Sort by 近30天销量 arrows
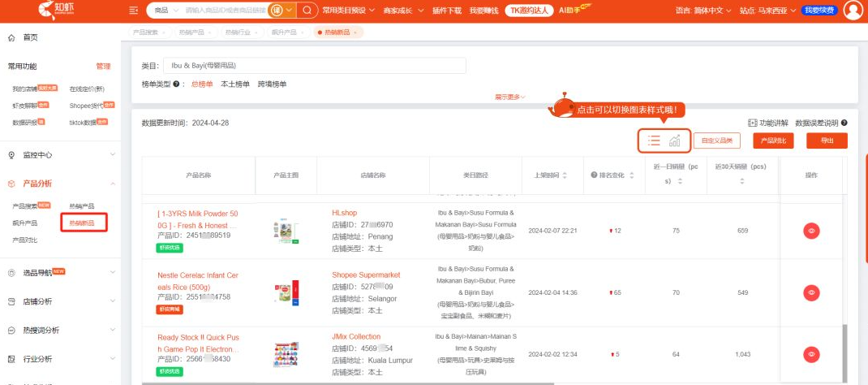 tap(742, 181)
